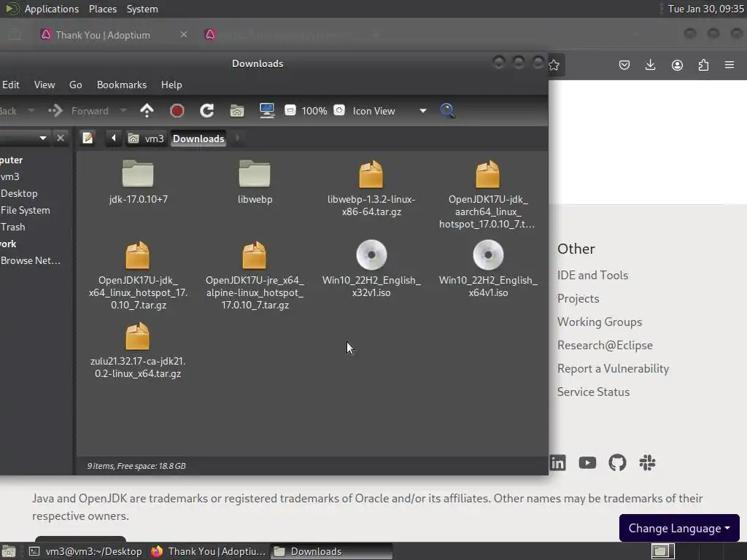Open the Bookmarks menu
The height and width of the screenshot is (560, 747).
pyautogui.click(x=122, y=85)
